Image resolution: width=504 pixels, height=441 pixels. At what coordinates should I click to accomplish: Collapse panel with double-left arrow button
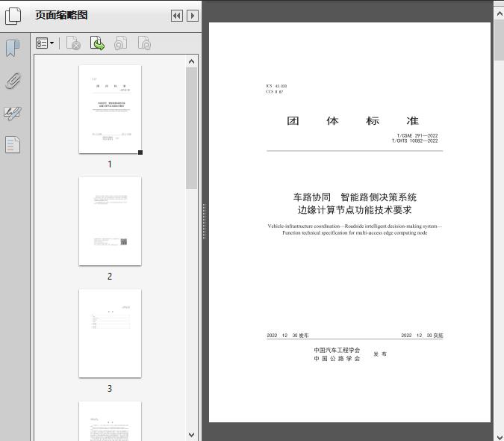pos(177,16)
